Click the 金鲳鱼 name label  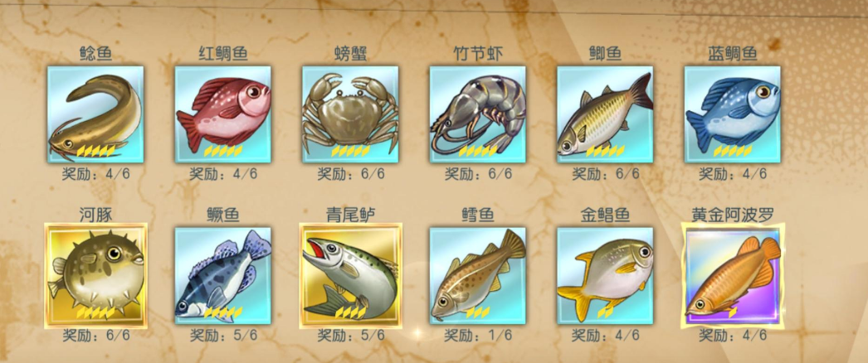[605, 215]
